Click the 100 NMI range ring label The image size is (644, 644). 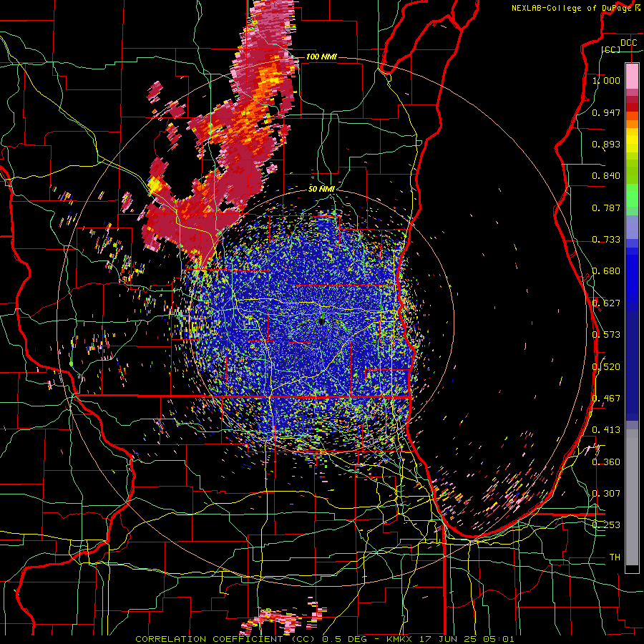pos(321,57)
